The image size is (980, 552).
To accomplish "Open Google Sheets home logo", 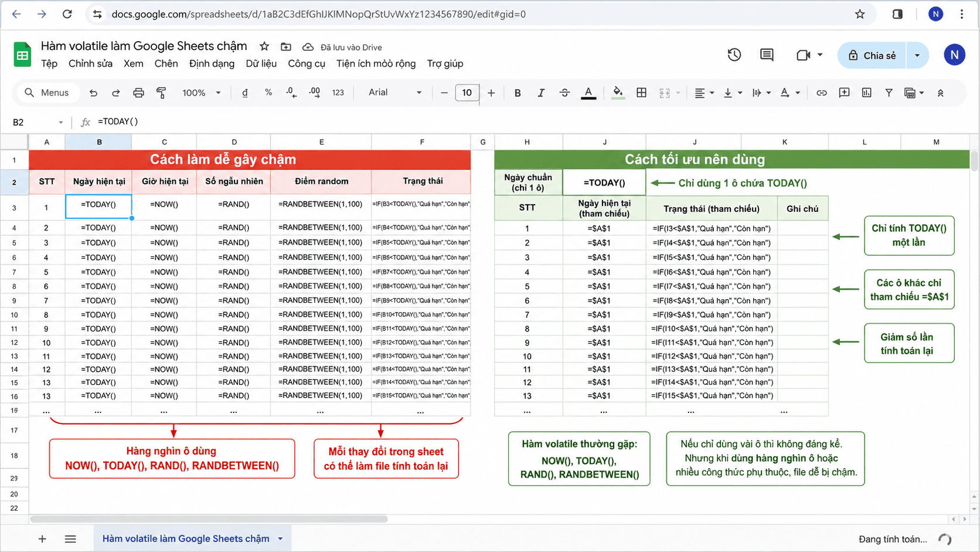I will (x=22, y=55).
